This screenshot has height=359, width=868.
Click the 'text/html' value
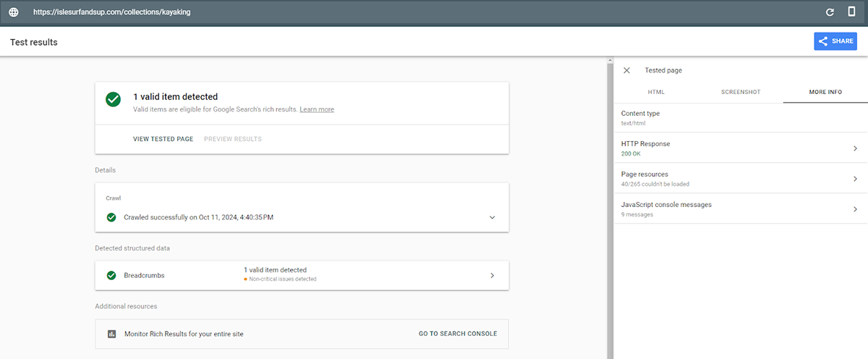pos(633,123)
